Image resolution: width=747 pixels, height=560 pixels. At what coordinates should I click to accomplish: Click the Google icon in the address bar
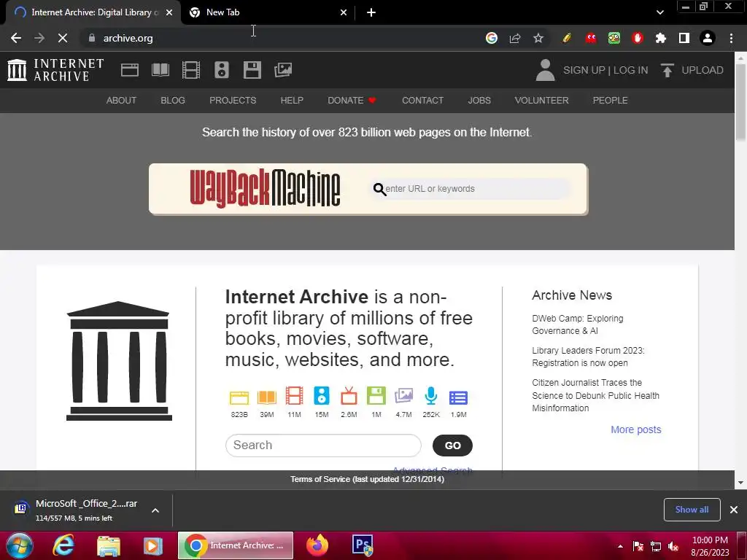[x=492, y=38]
